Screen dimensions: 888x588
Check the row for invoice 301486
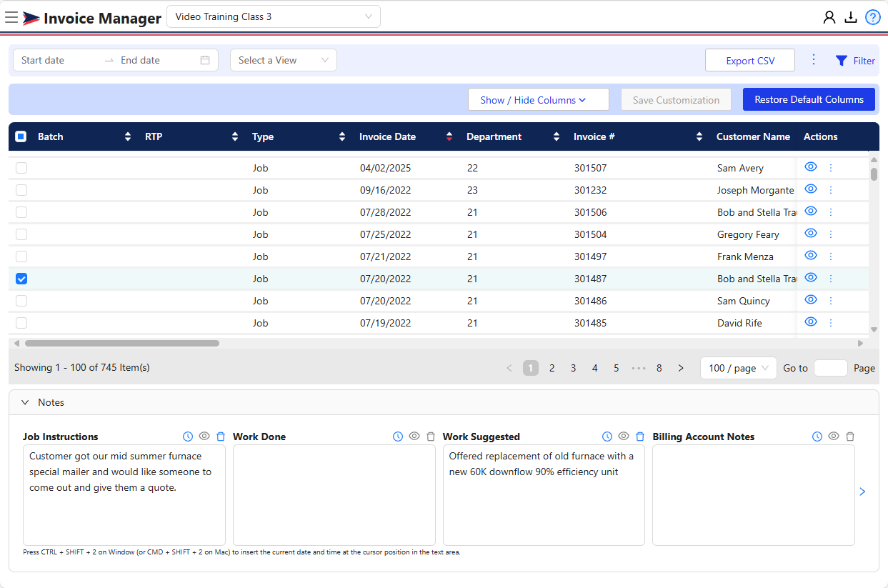click(x=21, y=301)
